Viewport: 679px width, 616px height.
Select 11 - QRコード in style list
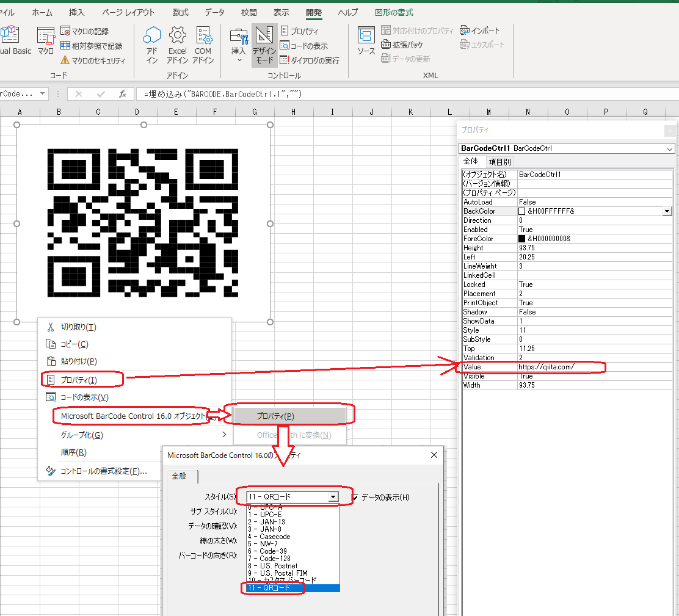pyautogui.click(x=293, y=588)
